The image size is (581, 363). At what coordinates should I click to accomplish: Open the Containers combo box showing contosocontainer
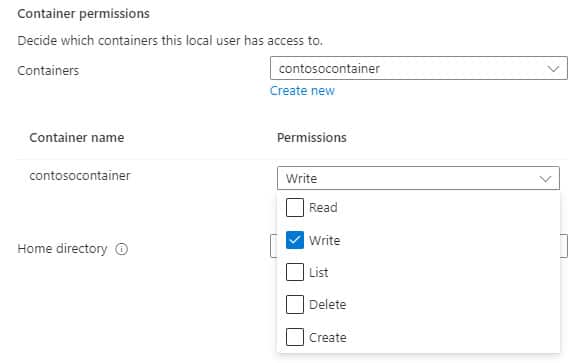click(x=419, y=68)
